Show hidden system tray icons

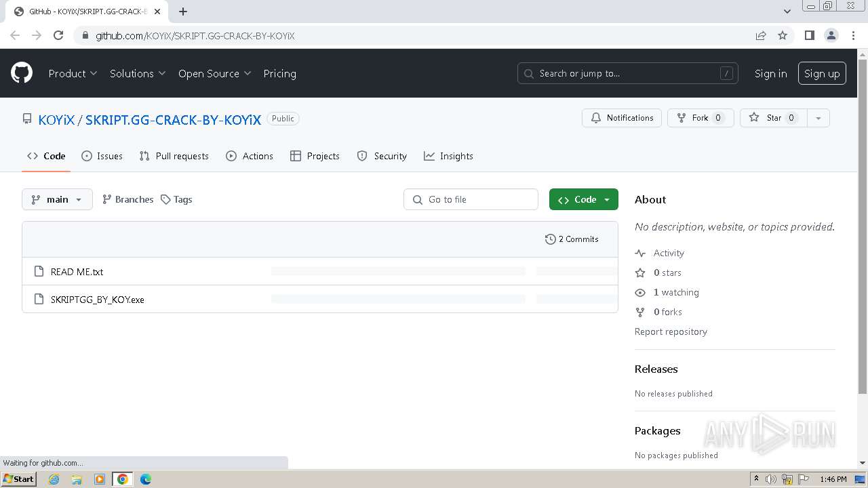tap(756, 479)
